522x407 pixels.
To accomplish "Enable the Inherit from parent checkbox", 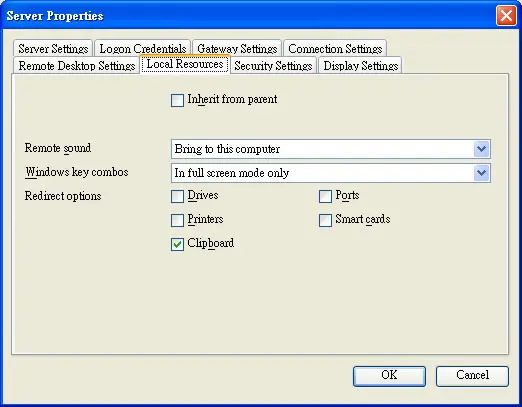I will (x=177, y=100).
